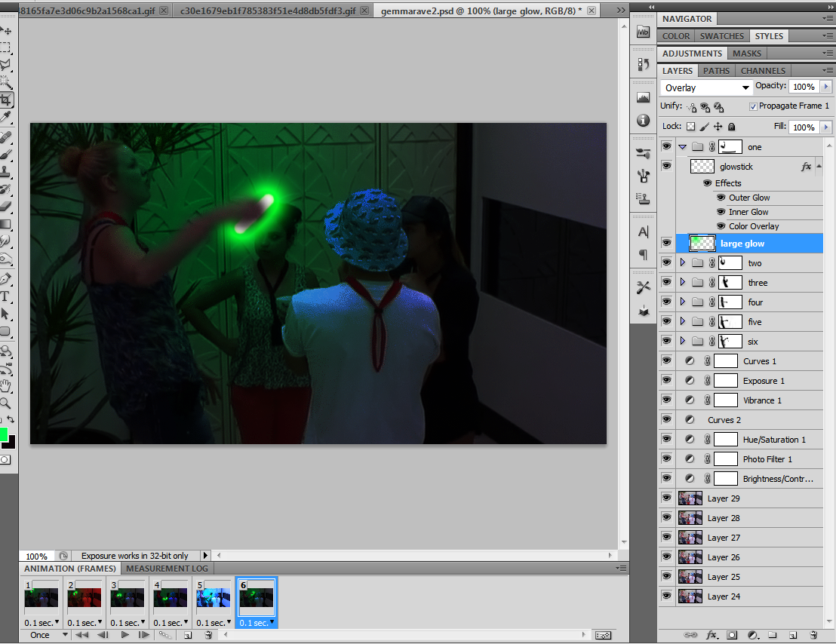This screenshot has width=836, height=644.
Task: Click the zoom percentage field 100%
Action: click(x=36, y=556)
